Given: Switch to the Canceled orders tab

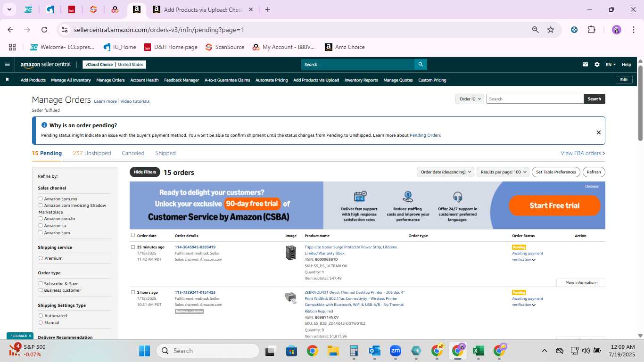Looking at the screenshot, I should pos(133,153).
